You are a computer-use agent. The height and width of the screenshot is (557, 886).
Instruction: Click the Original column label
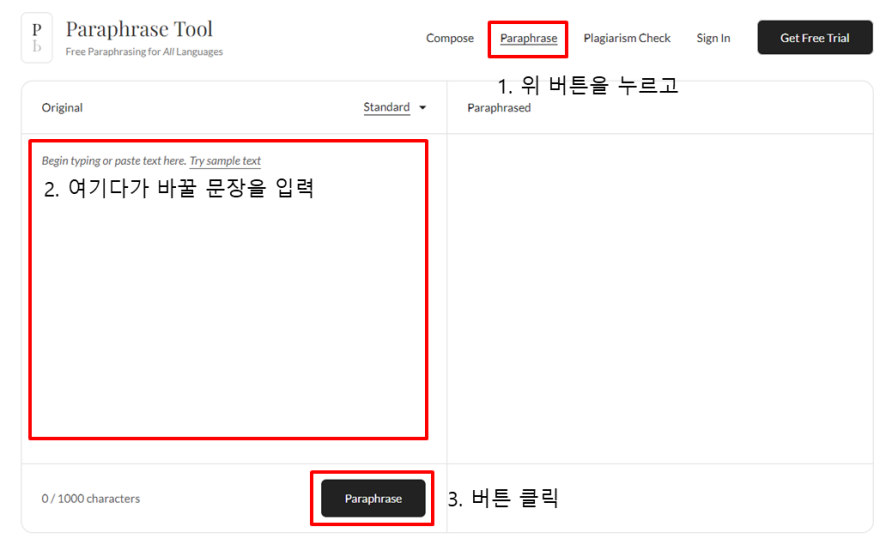pyautogui.click(x=62, y=108)
